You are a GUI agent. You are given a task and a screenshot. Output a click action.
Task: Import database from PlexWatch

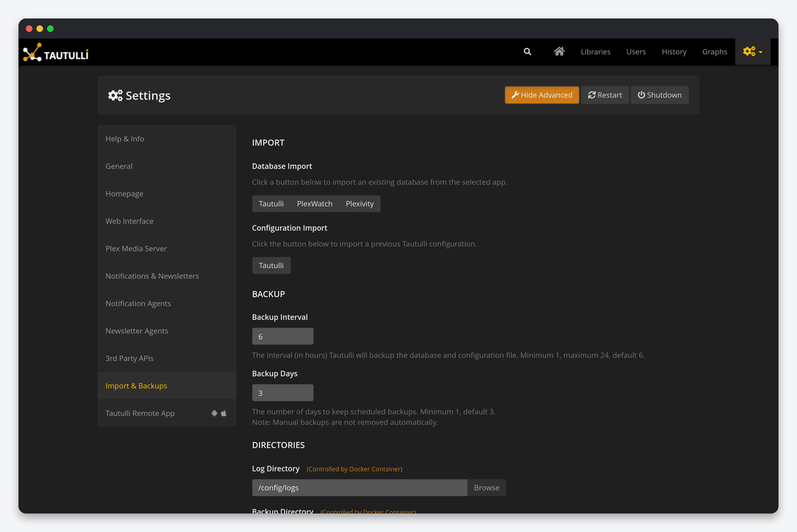coord(315,204)
